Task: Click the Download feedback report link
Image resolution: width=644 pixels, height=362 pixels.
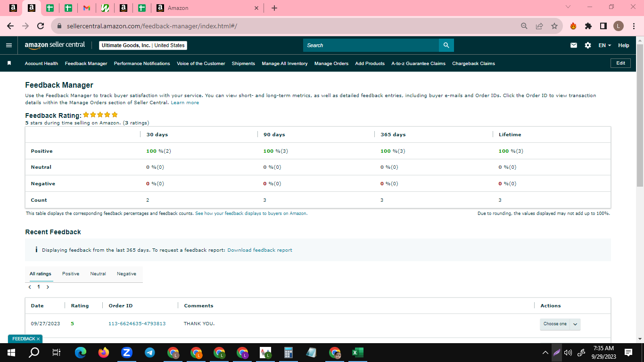Action: pyautogui.click(x=260, y=250)
